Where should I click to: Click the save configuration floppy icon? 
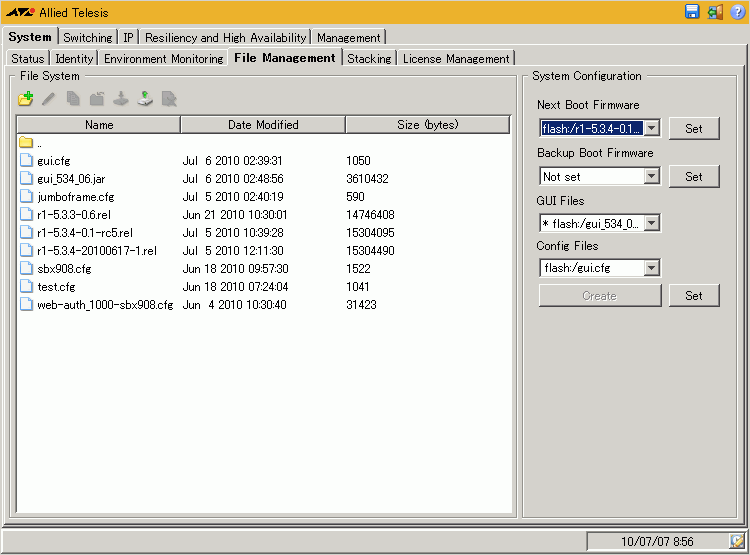pos(692,11)
